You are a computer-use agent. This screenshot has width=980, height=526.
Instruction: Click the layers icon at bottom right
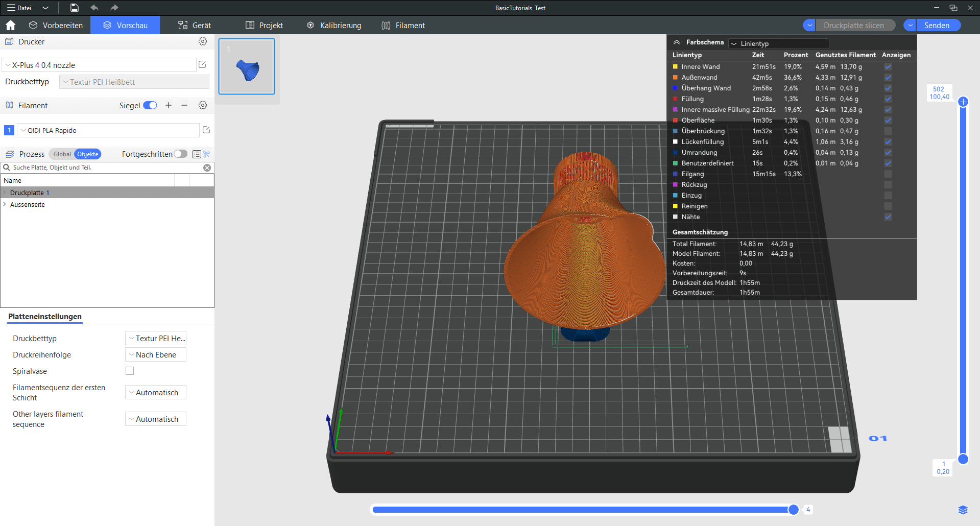(963, 510)
